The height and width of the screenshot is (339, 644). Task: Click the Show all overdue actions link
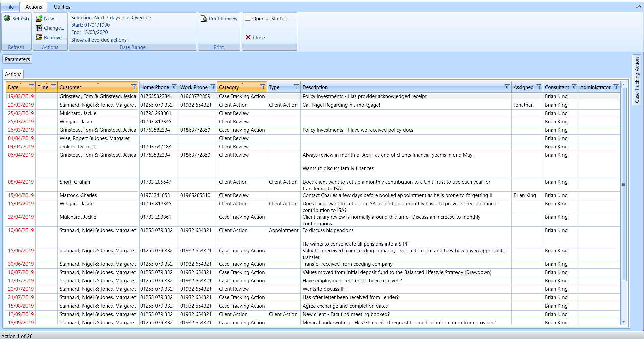click(99, 40)
